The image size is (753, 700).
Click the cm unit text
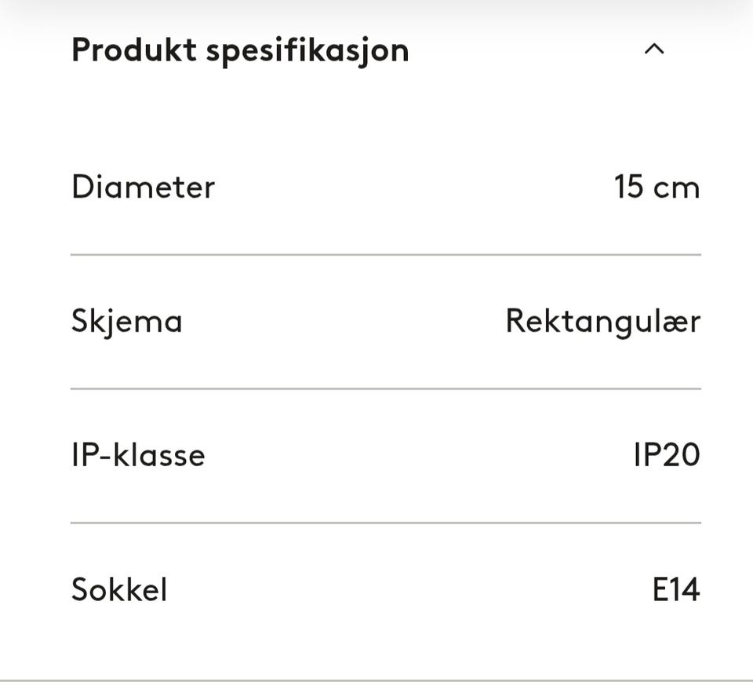[677, 188]
